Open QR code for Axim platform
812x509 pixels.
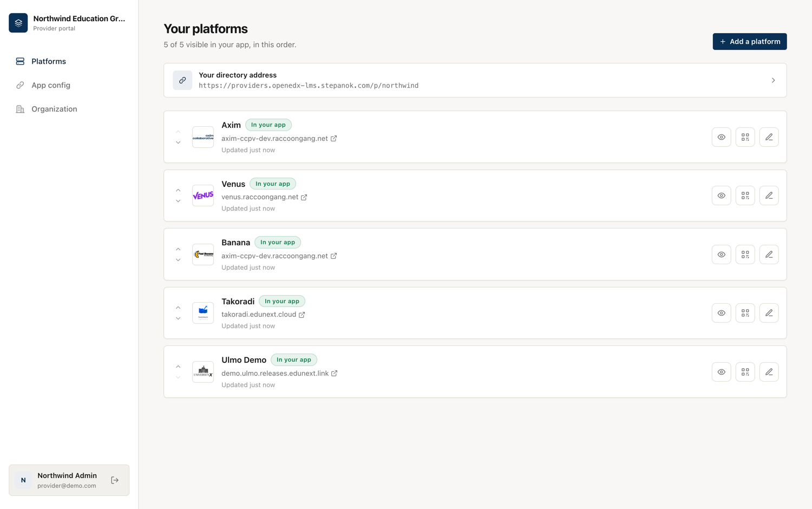coord(745,137)
